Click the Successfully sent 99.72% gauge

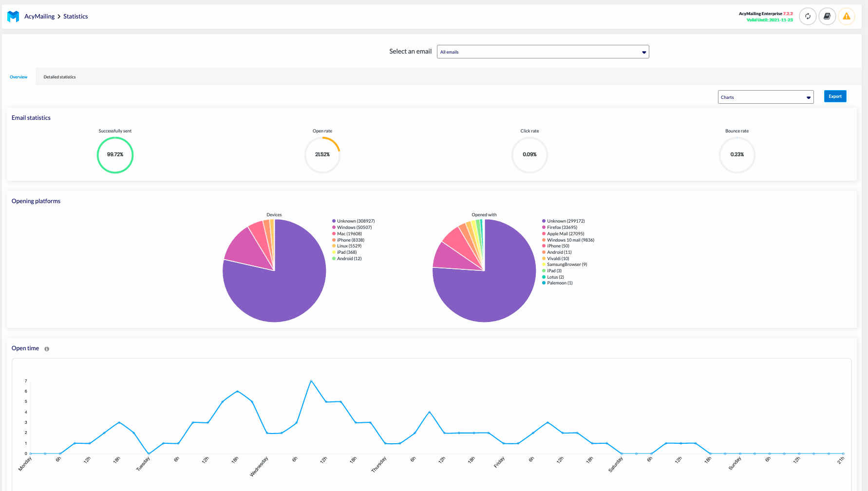115,155
